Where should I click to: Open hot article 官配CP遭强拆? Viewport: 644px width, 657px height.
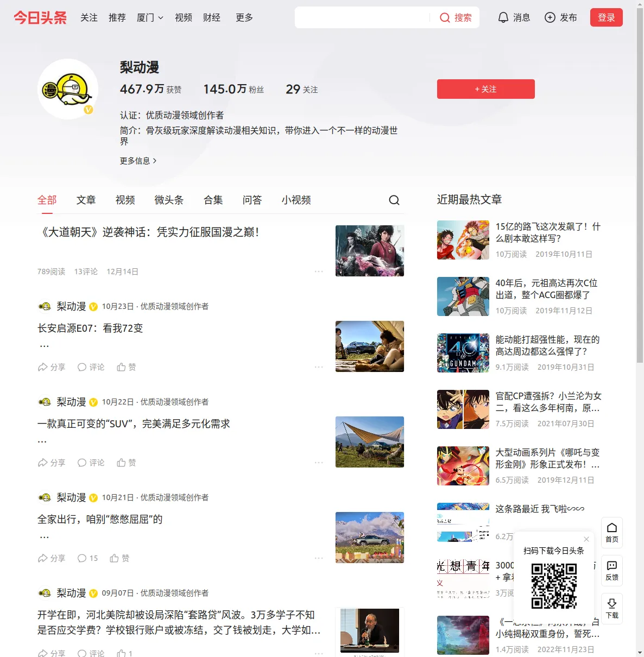click(x=548, y=402)
